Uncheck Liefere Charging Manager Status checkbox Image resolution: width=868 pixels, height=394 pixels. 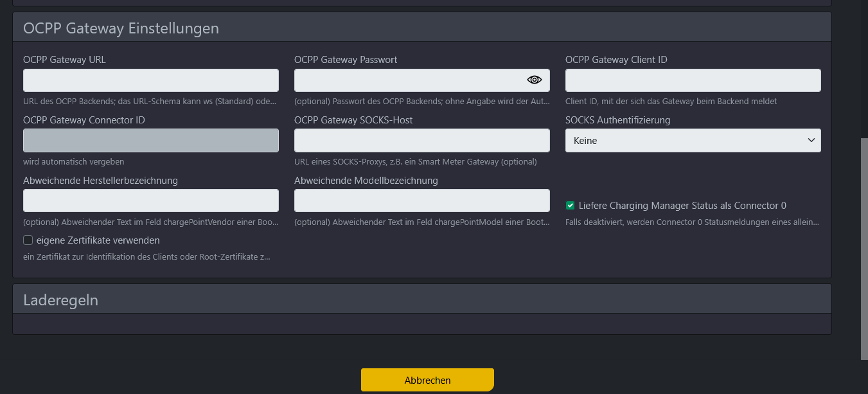coord(570,206)
